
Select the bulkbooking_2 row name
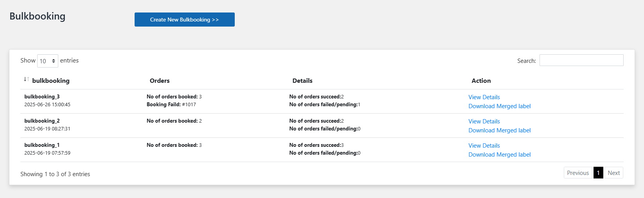point(42,121)
